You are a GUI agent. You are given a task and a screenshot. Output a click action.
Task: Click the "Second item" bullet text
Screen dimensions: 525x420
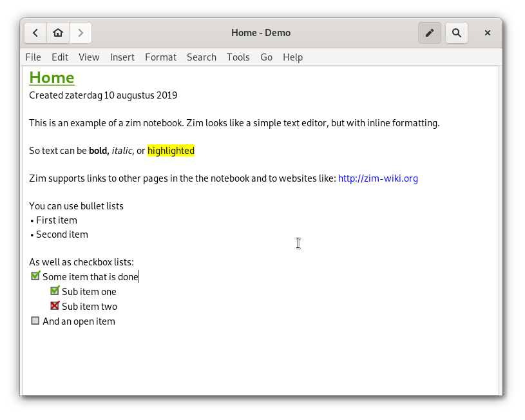tap(62, 234)
